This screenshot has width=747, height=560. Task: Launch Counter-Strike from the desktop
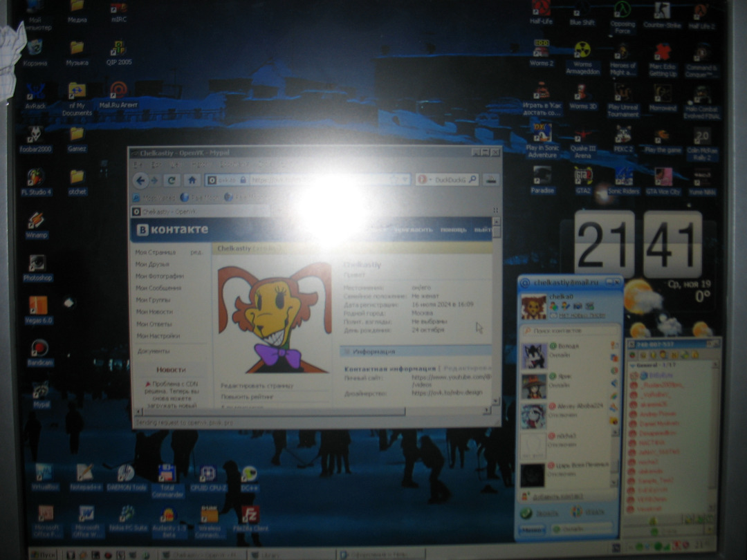click(x=662, y=15)
